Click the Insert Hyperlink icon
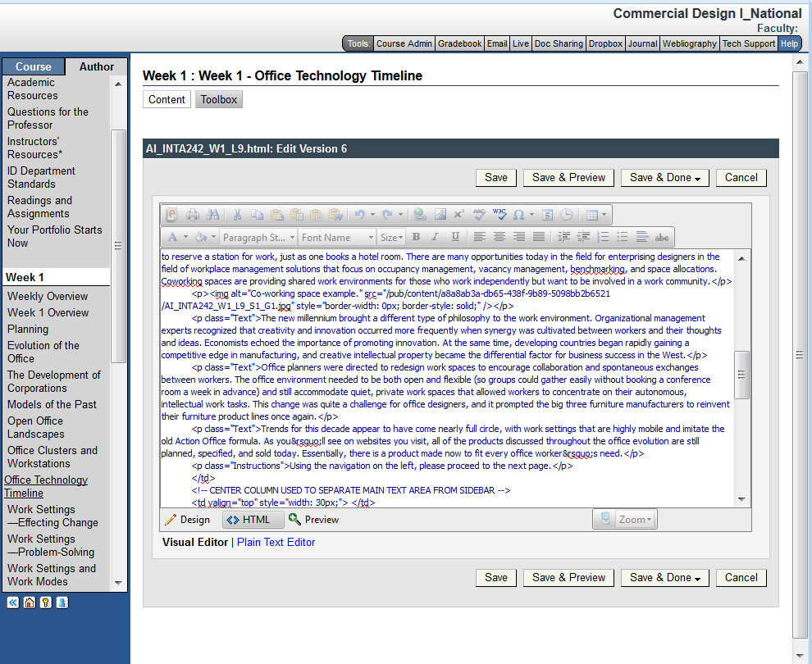This screenshot has width=812, height=664. click(420, 215)
